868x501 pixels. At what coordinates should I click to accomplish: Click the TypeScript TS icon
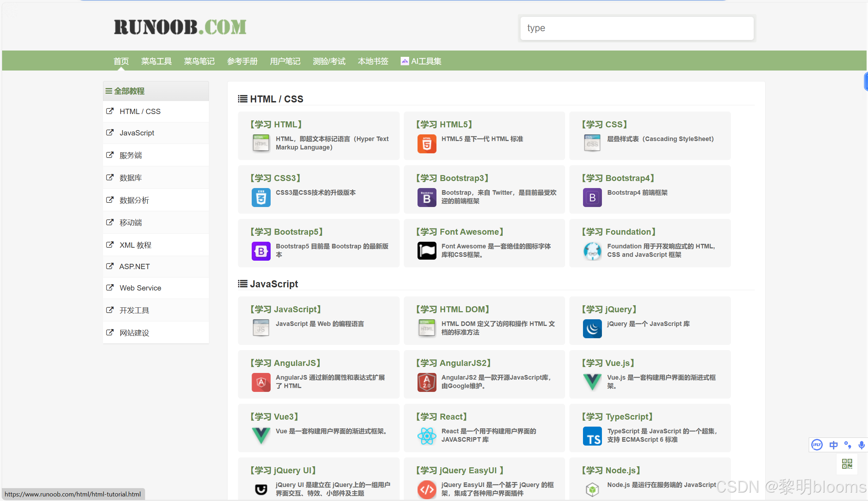pyautogui.click(x=592, y=436)
